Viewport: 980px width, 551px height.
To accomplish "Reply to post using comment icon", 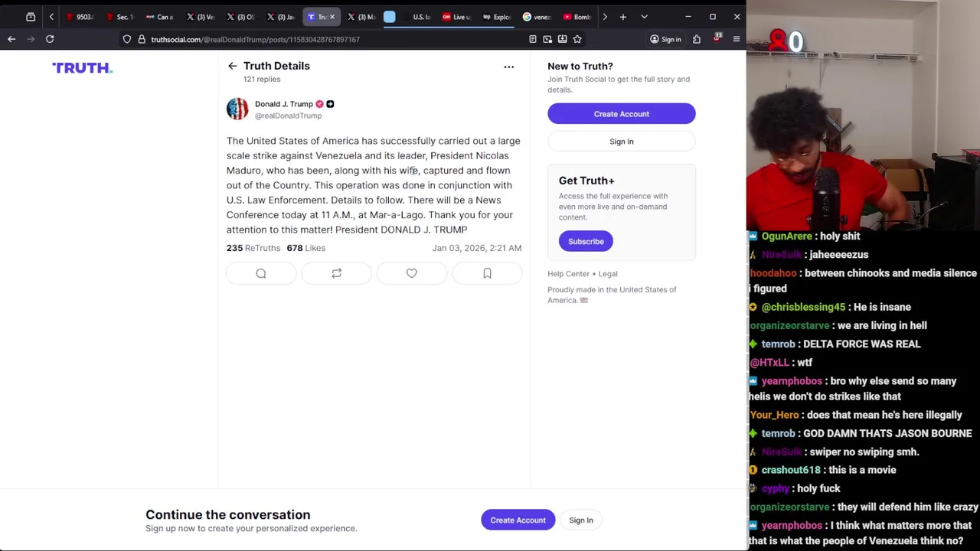I will point(261,273).
